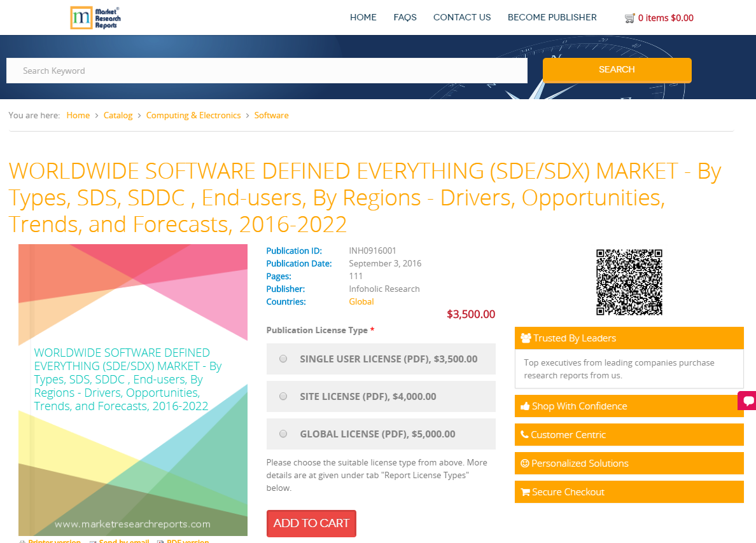The width and height of the screenshot is (756, 543).
Task: Expand the Shop With Confidence section
Action: [629, 406]
